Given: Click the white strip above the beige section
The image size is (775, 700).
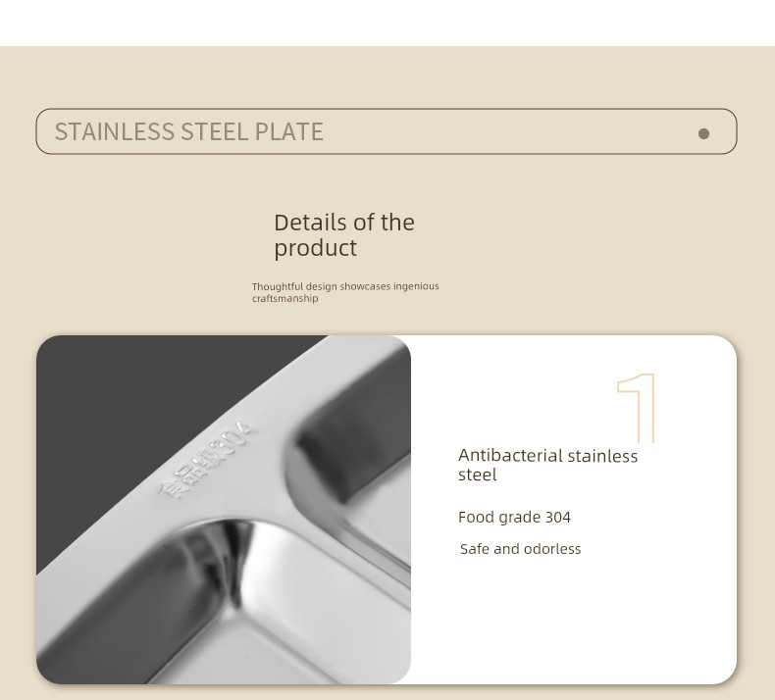Looking at the screenshot, I should point(387,23).
